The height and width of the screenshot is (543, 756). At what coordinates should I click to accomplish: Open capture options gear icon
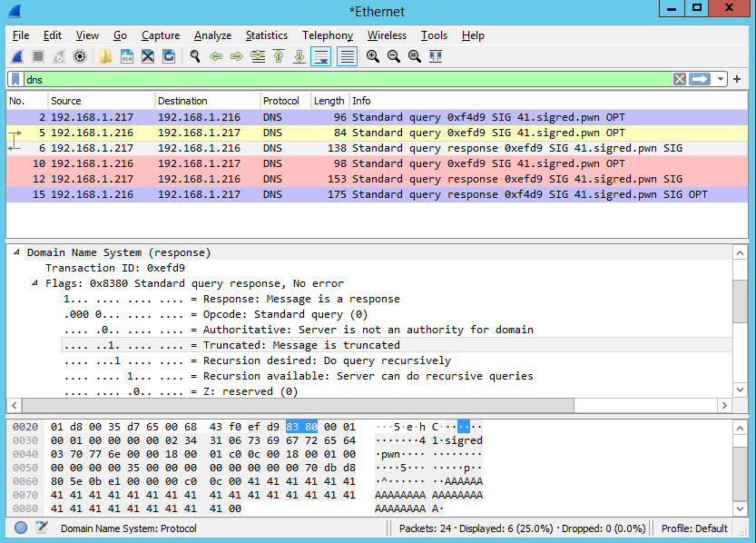(80, 56)
